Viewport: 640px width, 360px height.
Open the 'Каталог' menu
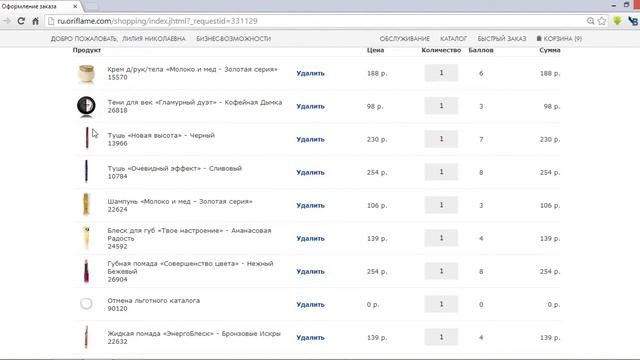click(453, 39)
